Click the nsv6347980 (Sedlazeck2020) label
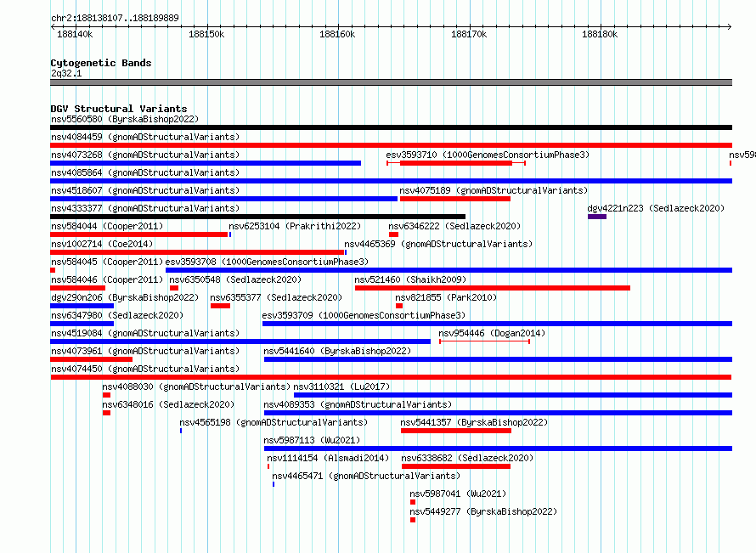The image size is (756, 553). (117, 315)
